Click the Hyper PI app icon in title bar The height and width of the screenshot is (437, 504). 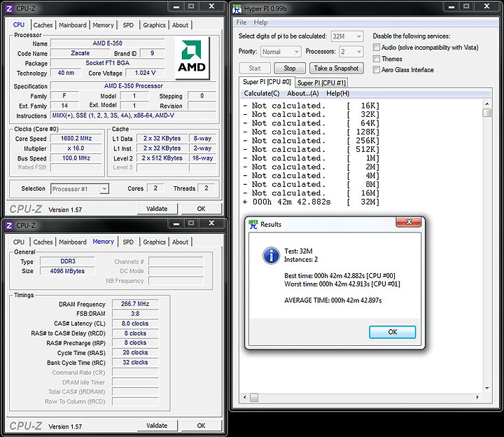click(x=237, y=8)
